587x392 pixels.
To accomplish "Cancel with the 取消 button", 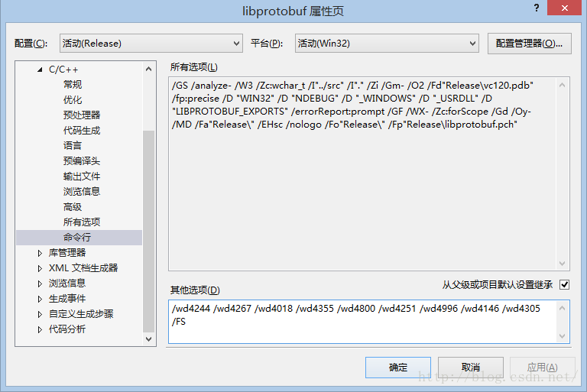I will pos(471,368).
